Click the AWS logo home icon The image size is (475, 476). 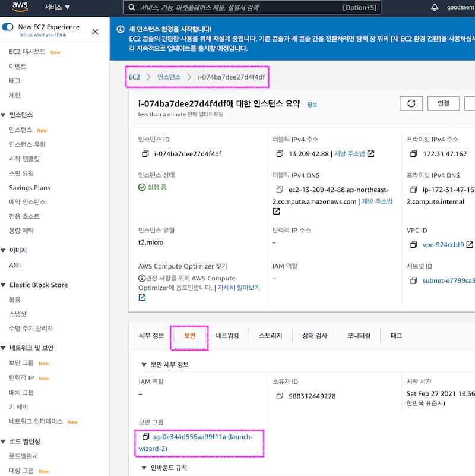tap(20, 7)
